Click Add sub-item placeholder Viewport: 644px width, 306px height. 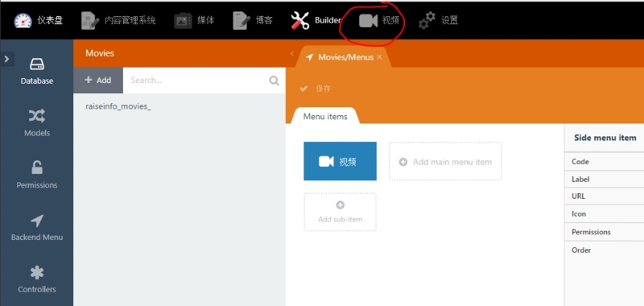tap(340, 212)
